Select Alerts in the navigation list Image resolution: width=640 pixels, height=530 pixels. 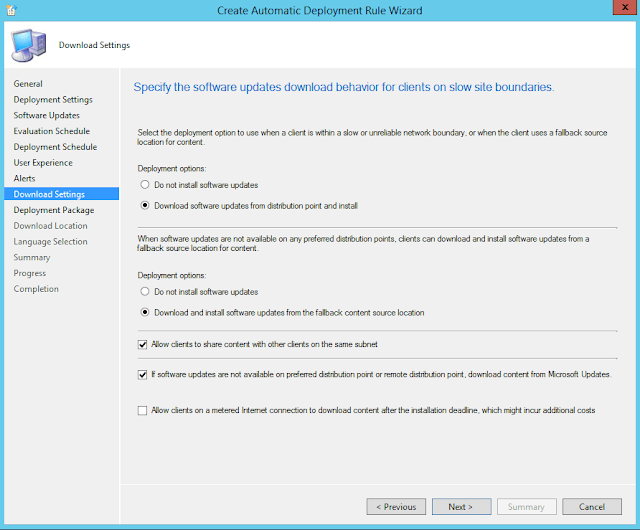coord(25,179)
